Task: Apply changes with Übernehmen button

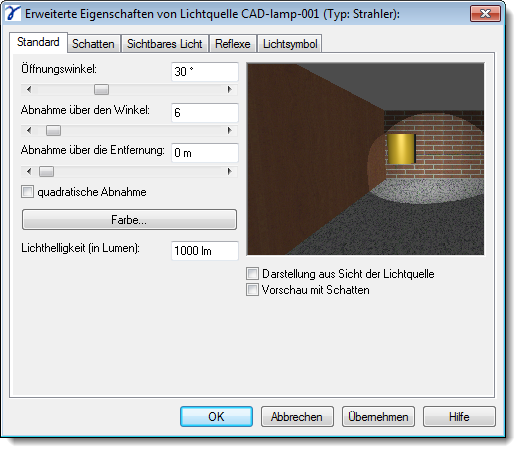Action: (x=378, y=417)
